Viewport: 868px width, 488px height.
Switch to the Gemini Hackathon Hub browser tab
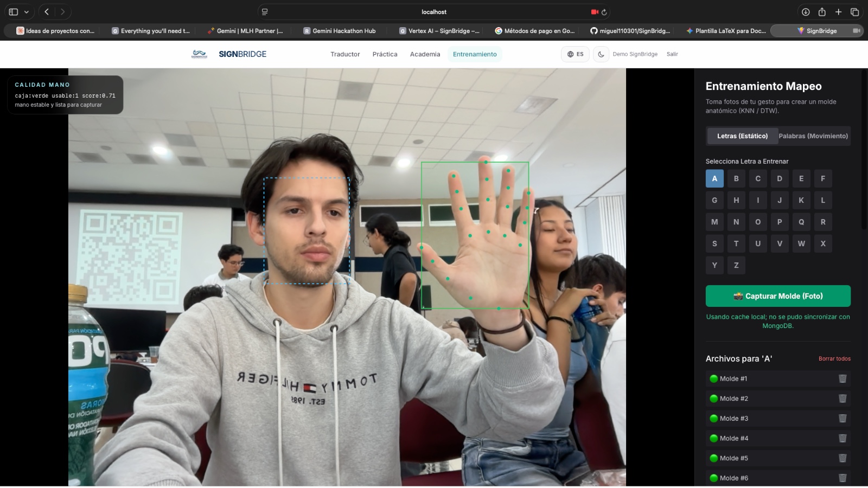coord(339,31)
